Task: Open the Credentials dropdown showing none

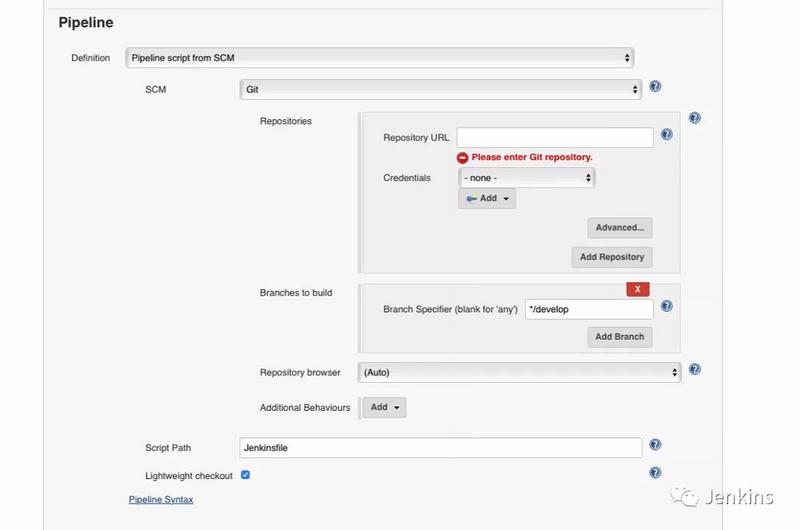Action: click(x=527, y=178)
